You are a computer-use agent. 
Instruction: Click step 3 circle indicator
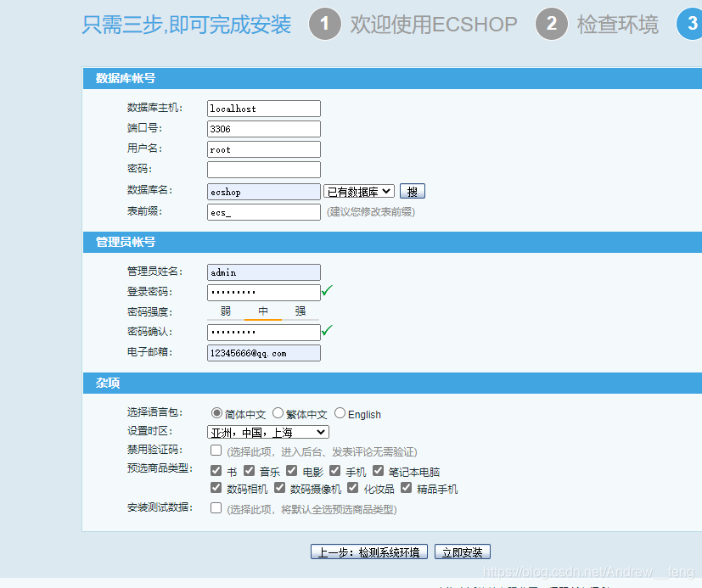[x=694, y=24]
